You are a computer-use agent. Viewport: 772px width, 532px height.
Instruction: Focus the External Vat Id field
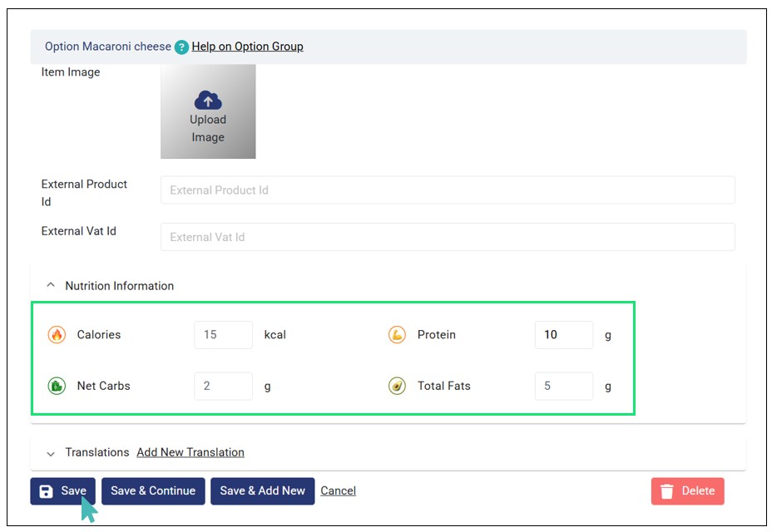pos(448,237)
